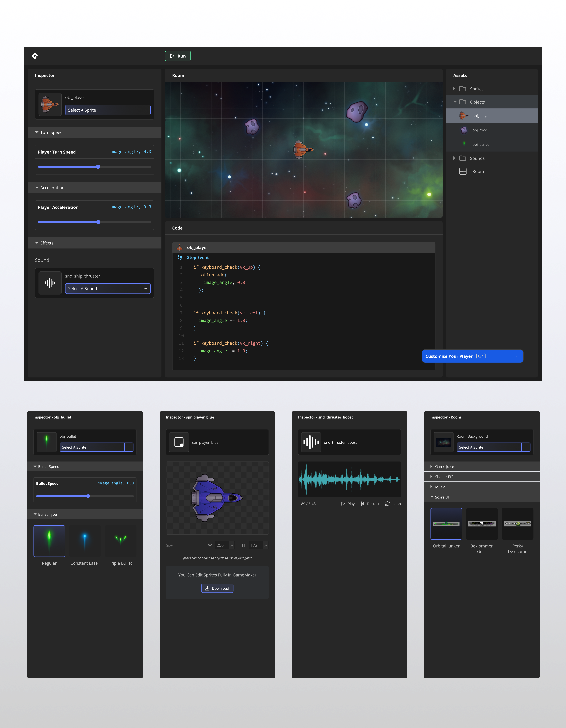Click Download GameMaker button
The image size is (566, 728).
click(217, 588)
